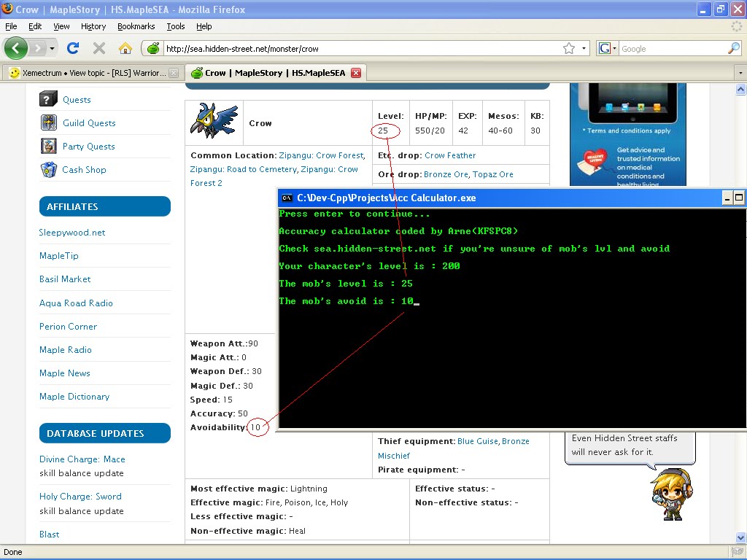Open the Bronze Ore drop link
This screenshot has height=560, width=747.
pos(446,174)
